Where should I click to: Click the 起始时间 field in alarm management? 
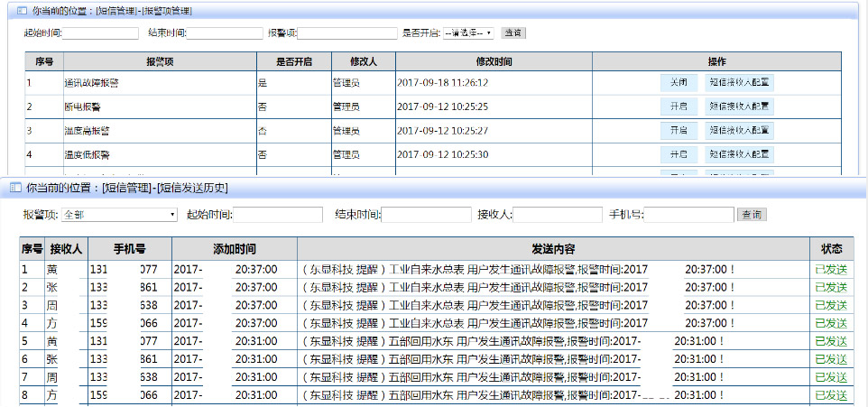99,33
